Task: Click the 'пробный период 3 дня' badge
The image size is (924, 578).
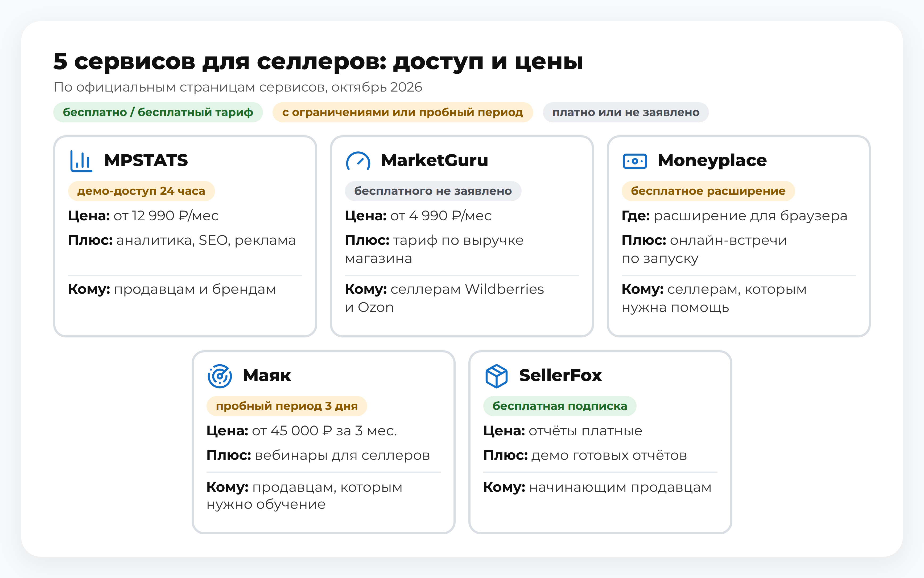Action: tap(287, 406)
